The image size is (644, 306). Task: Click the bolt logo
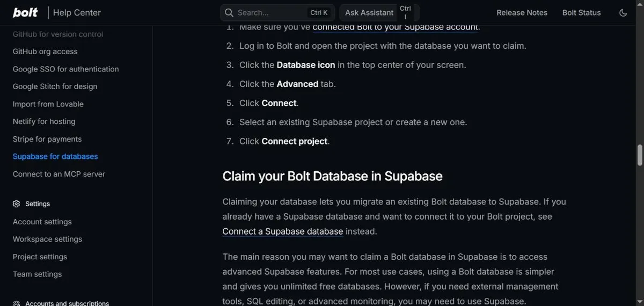[x=25, y=12]
